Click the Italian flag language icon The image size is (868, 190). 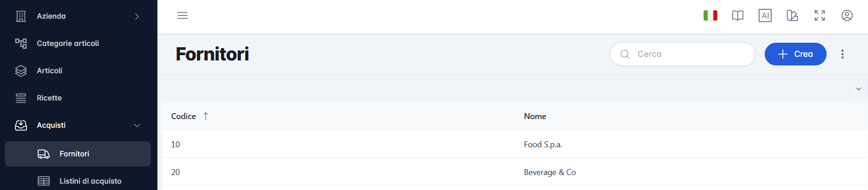711,15
